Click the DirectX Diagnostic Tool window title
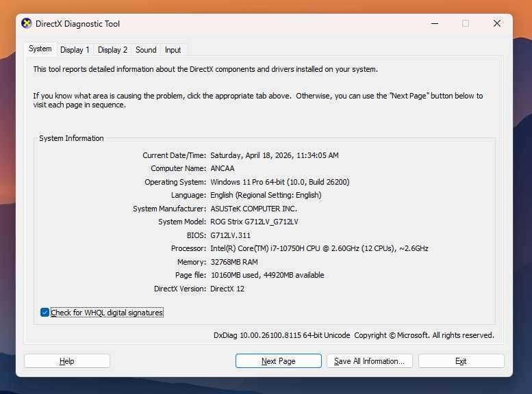The image size is (532, 394). coord(77,24)
